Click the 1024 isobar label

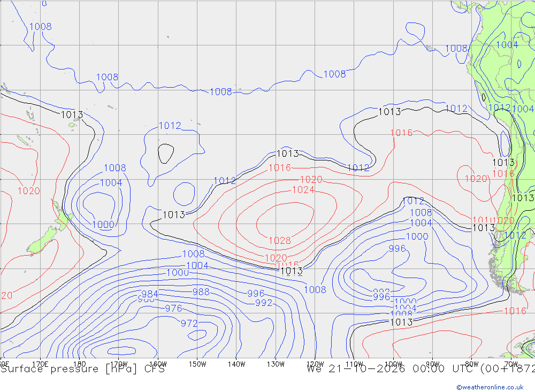(x=303, y=190)
